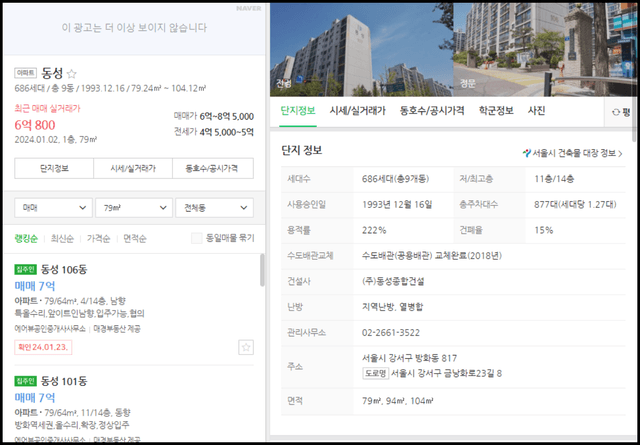Open the 전체동 building dropdown
Viewport: 640px width, 445px height.
214,208
